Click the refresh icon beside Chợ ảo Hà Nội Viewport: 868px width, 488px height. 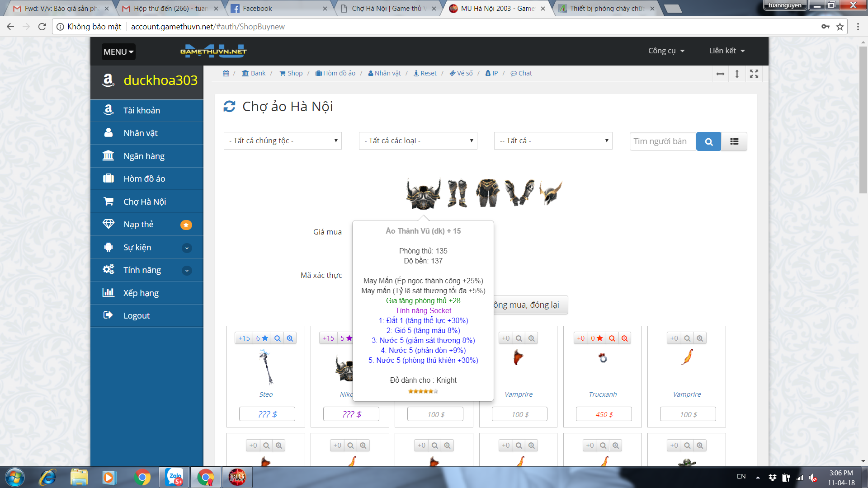(x=230, y=107)
